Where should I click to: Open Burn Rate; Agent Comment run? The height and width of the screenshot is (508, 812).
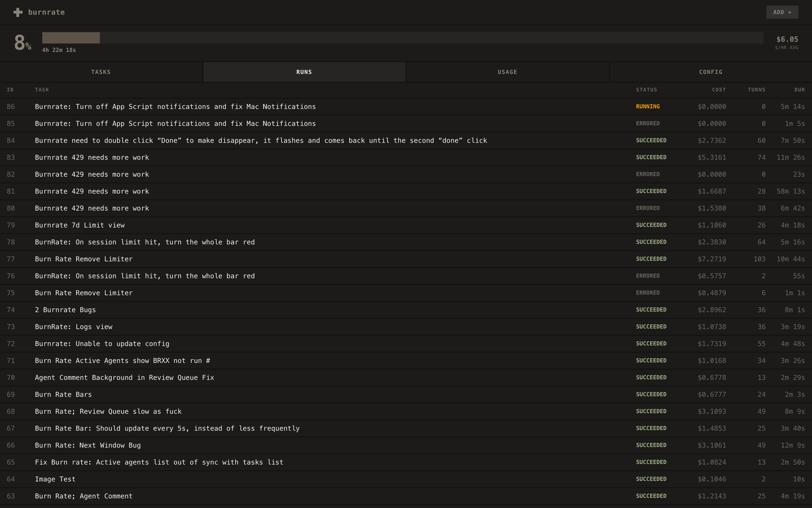pyautogui.click(x=84, y=496)
